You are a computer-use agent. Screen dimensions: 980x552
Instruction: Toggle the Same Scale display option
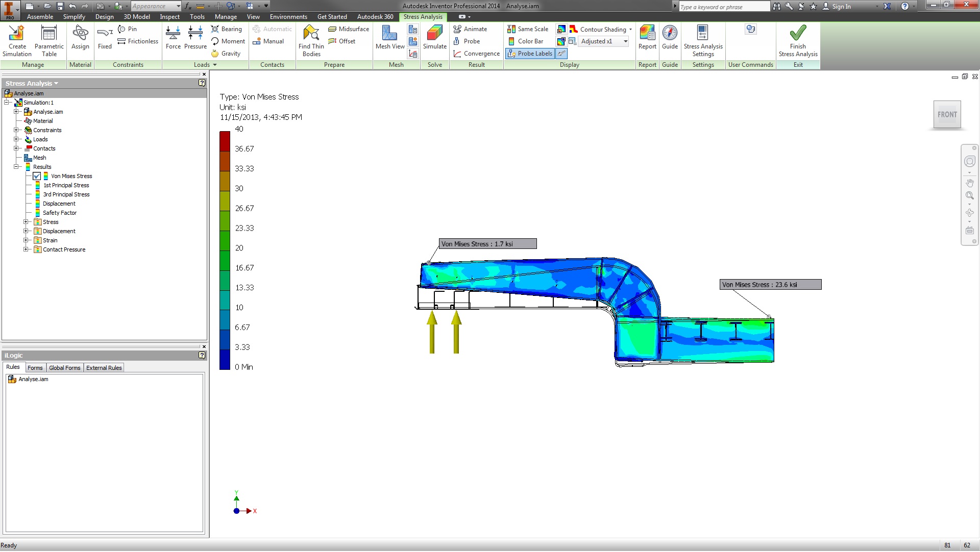click(527, 29)
